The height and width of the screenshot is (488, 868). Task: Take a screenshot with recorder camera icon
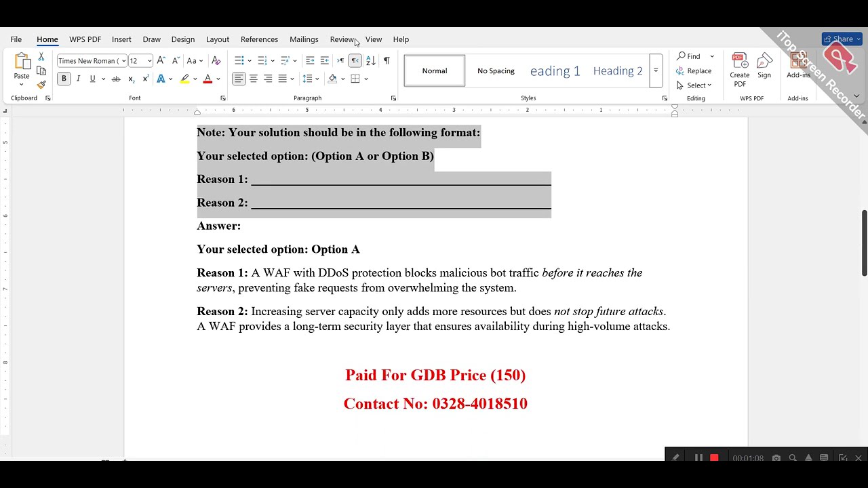776,458
